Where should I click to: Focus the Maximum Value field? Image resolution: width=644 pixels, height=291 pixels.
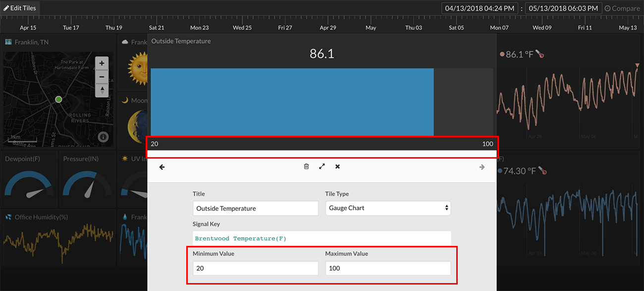click(388, 268)
